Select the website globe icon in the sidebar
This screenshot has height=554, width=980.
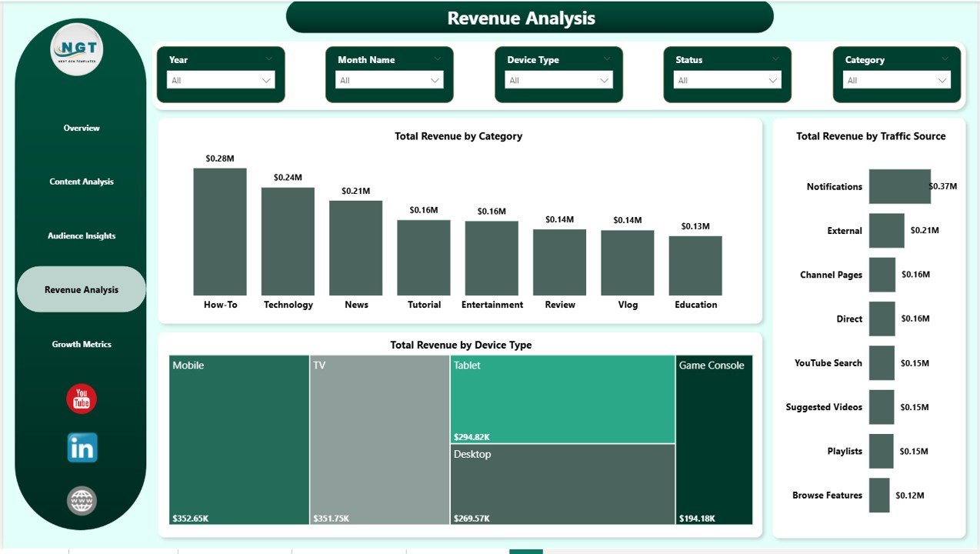[x=81, y=500]
